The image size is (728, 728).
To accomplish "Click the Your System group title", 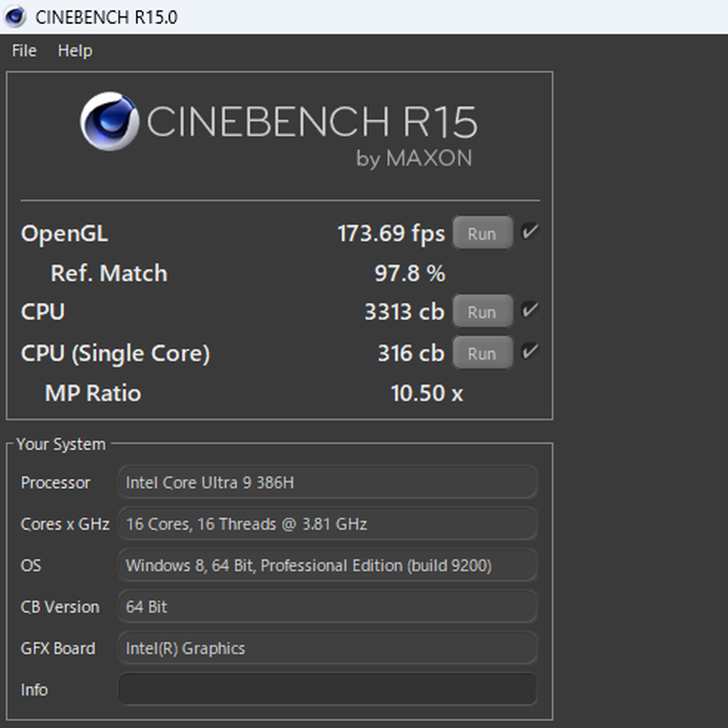I will point(61,444).
